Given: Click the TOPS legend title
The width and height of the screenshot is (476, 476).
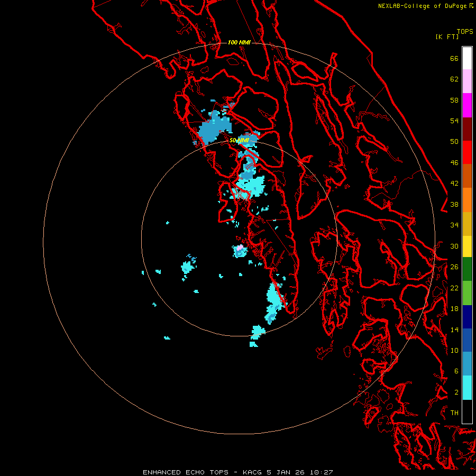Looking at the screenshot, I should (x=465, y=31).
